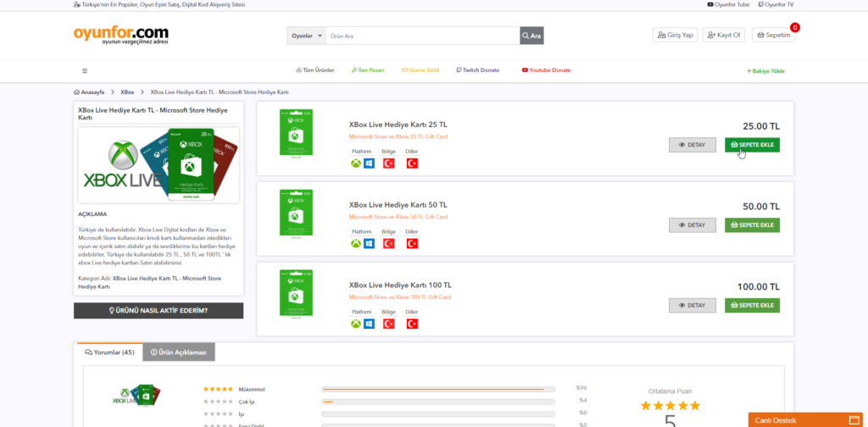Viewport: 868px width, 427px height.
Task: Click the Turkey language flag for 25 TL card
Action: (x=412, y=163)
